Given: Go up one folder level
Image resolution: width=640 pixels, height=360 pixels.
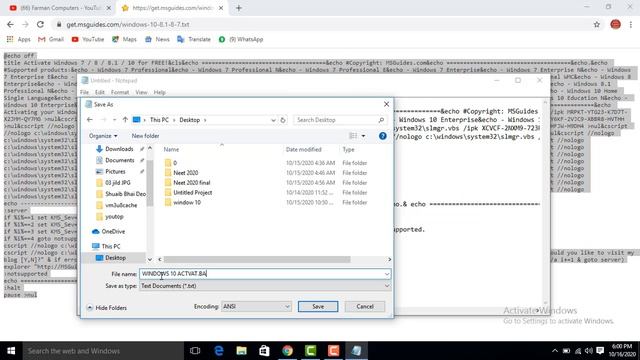Looking at the screenshot, I should pyautogui.click(x=125, y=120).
